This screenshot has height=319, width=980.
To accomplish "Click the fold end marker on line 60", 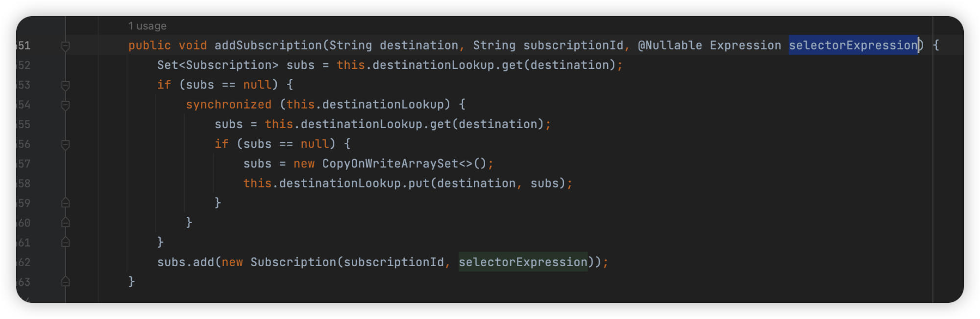I will [65, 223].
